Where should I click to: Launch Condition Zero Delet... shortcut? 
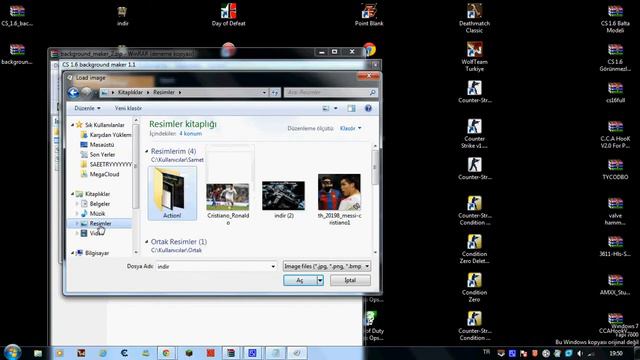(474, 249)
